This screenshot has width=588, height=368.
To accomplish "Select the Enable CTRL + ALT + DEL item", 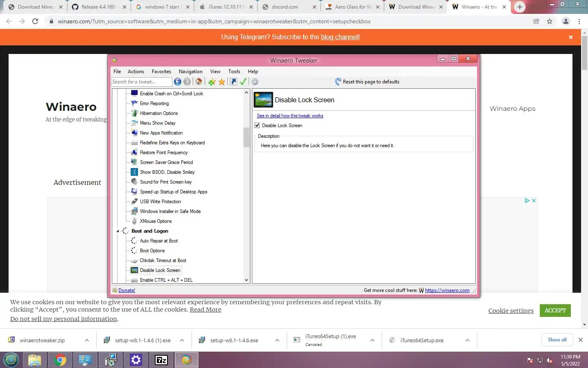I will pos(166,280).
